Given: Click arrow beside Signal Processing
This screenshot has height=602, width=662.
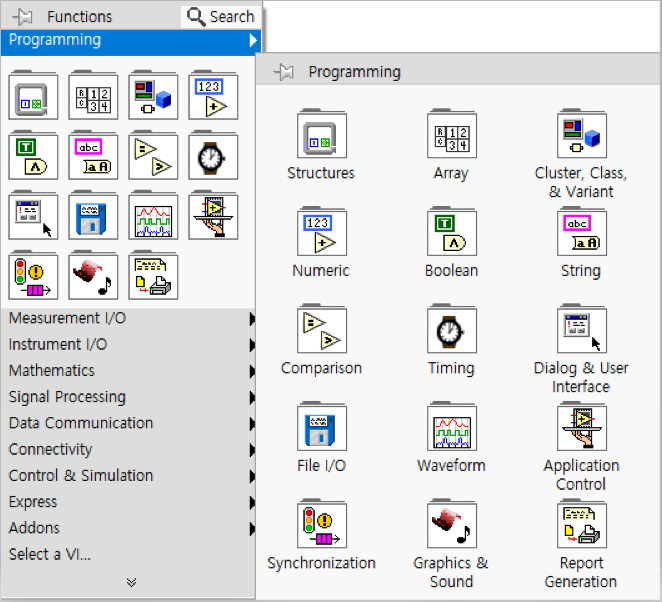Looking at the screenshot, I should click(x=252, y=397).
